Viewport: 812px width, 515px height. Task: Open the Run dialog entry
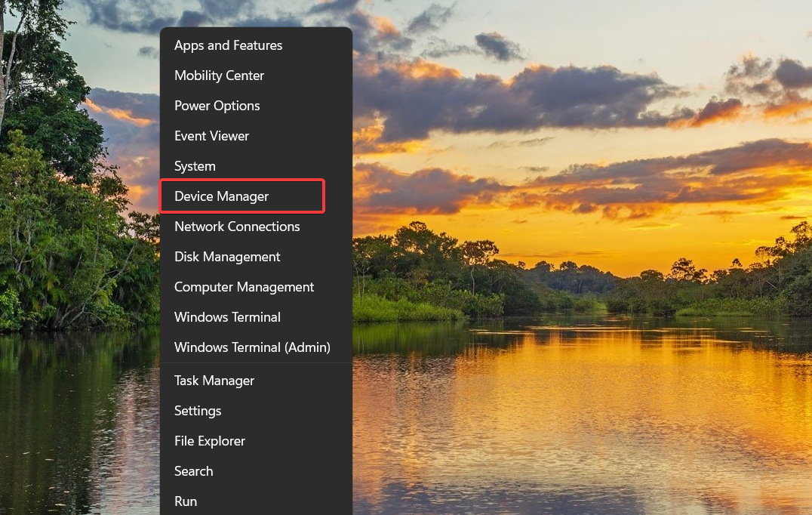pos(186,501)
